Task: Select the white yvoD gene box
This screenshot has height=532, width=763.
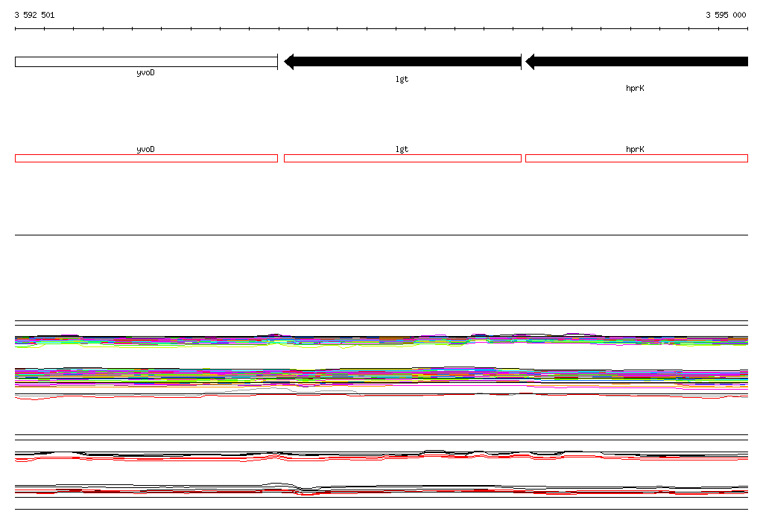Action: [146, 62]
